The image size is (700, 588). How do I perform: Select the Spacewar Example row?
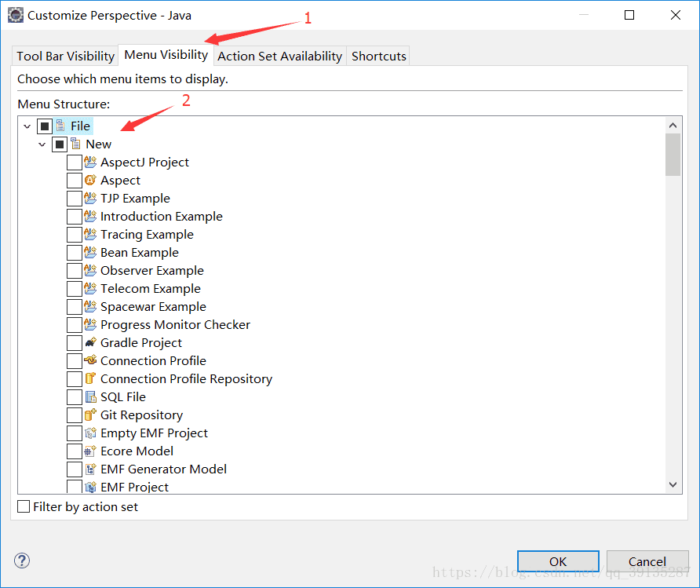click(153, 307)
